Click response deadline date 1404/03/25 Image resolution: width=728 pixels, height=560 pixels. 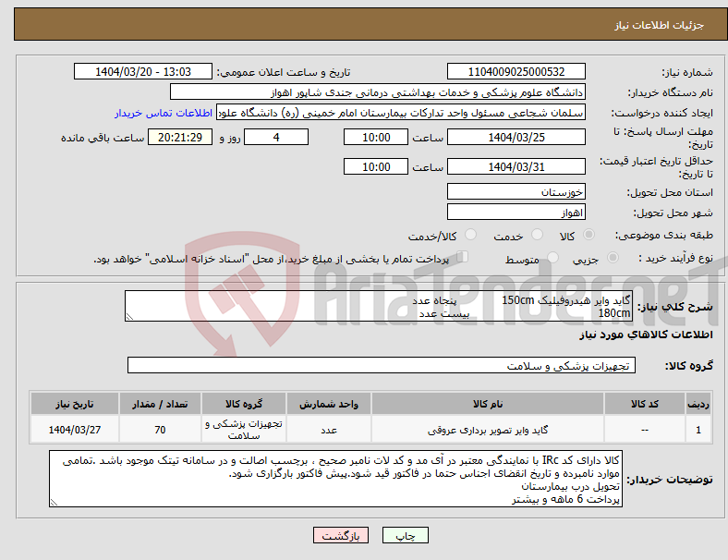point(516,137)
